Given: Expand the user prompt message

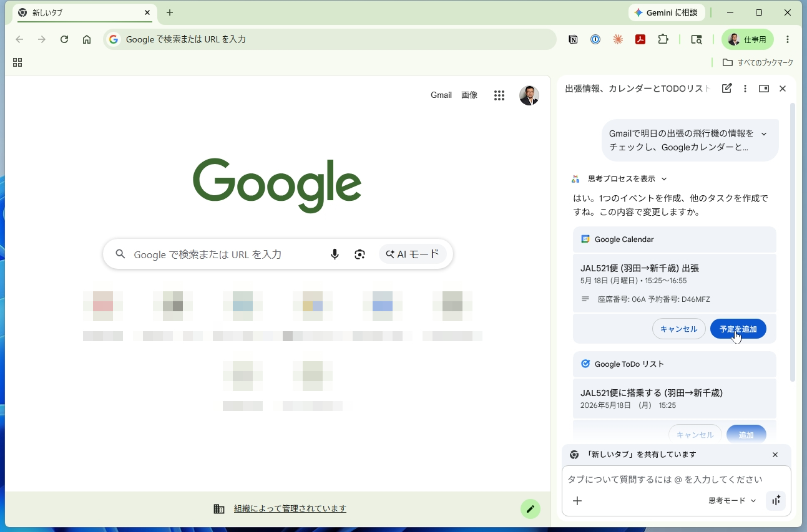Looking at the screenshot, I should (764, 133).
